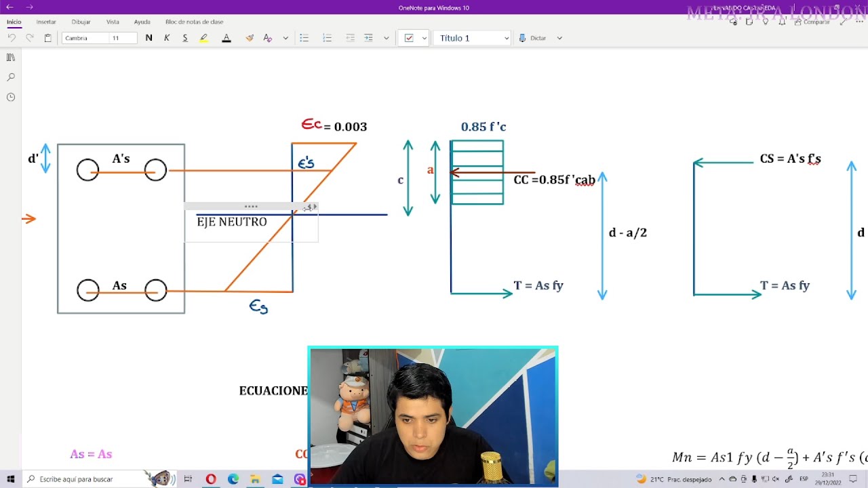Grab the note container handle dots

click(x=251, y=206)
